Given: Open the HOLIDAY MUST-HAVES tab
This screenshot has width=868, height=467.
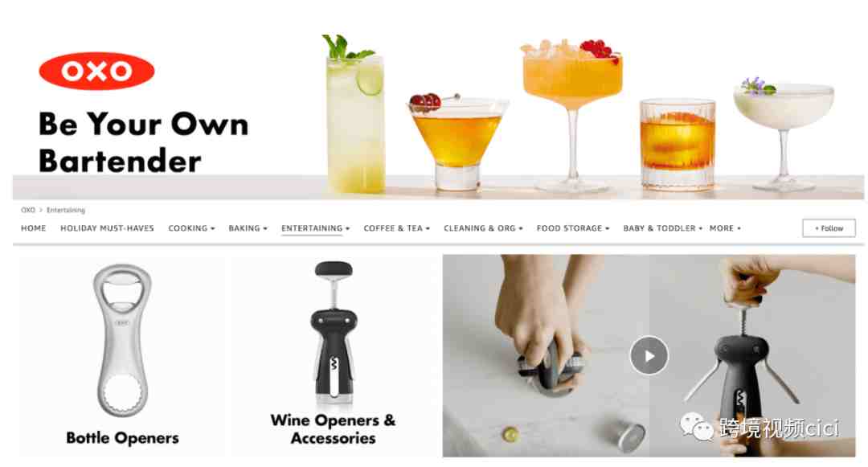Looking at the screenshot, I should (x=108, y=228).
